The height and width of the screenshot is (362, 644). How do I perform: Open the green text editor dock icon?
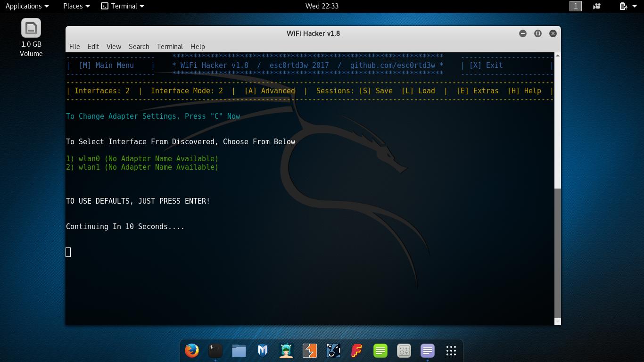[x=380, y=351]
